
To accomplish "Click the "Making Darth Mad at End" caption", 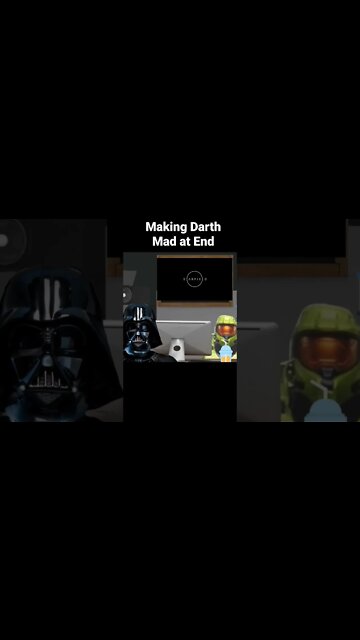I will point(183,234).
